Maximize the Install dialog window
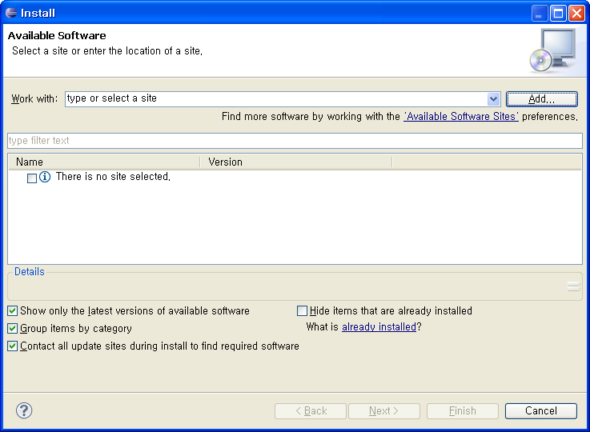The image size is (590, 432). point(558,14)
